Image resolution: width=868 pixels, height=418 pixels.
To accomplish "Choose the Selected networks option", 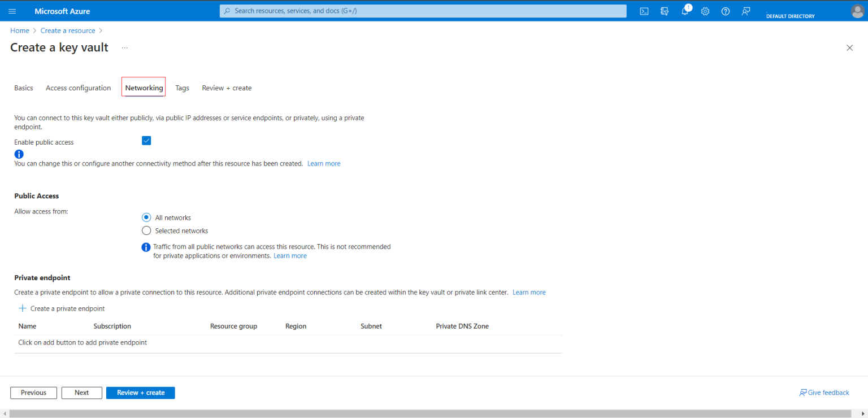I will click(x=146, y=230).
